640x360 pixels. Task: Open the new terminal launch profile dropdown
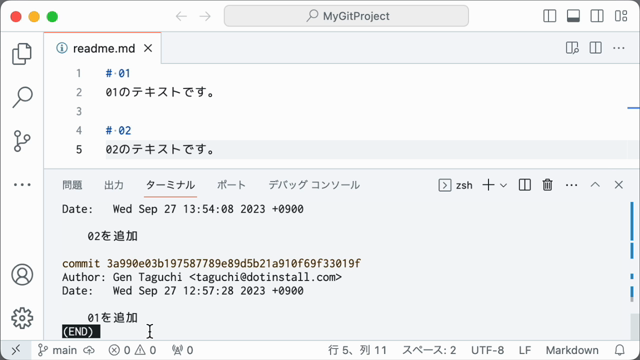coord(504,185)
